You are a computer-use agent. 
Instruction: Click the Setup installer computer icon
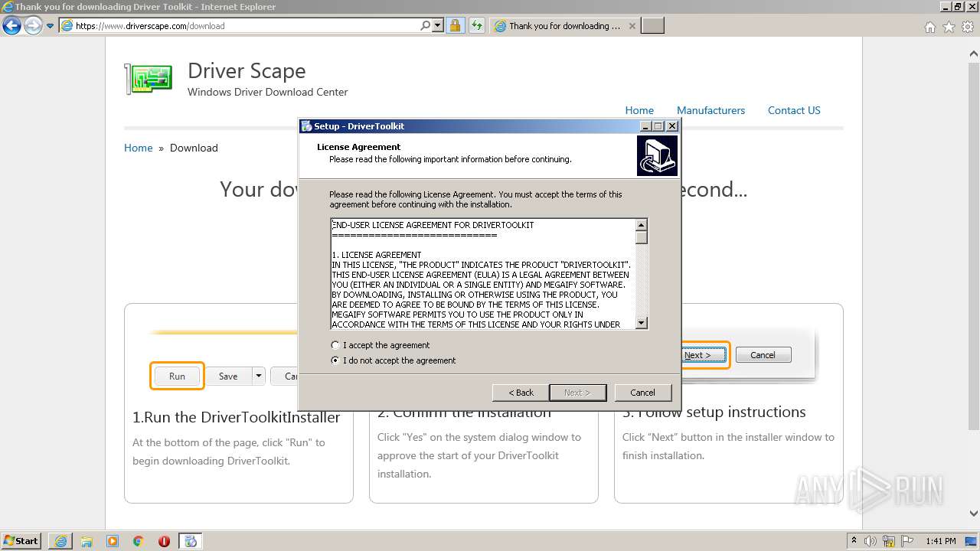click(657, 156)
